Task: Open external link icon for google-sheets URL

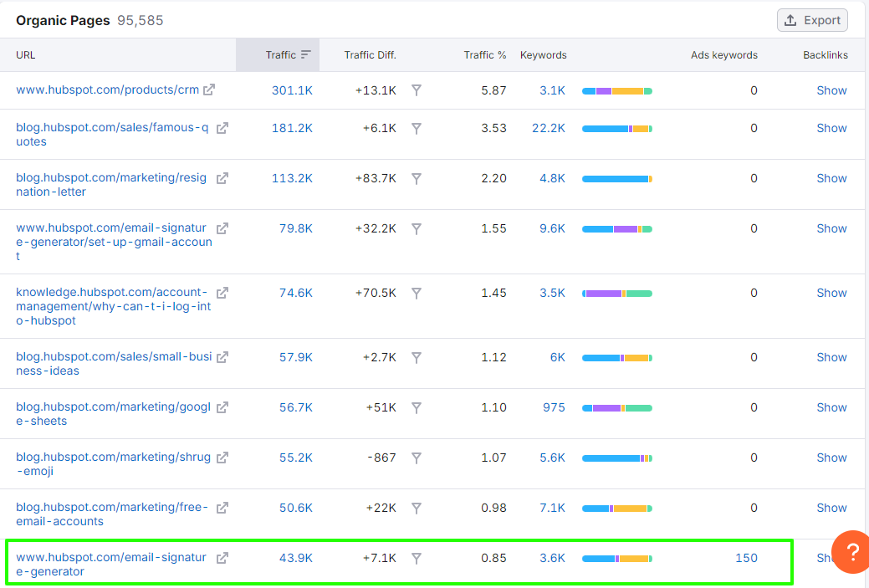Action: point(222,407)
